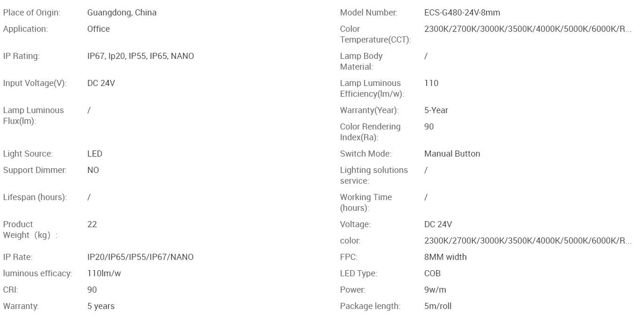This screenshot has height=323, width=644.
Task: Select the luminous efficacy value 110lm/w
Action: [104, 273]
